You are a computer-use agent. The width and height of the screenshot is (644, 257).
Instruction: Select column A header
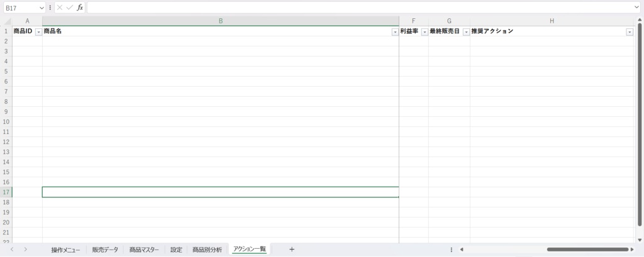(28, 21)
